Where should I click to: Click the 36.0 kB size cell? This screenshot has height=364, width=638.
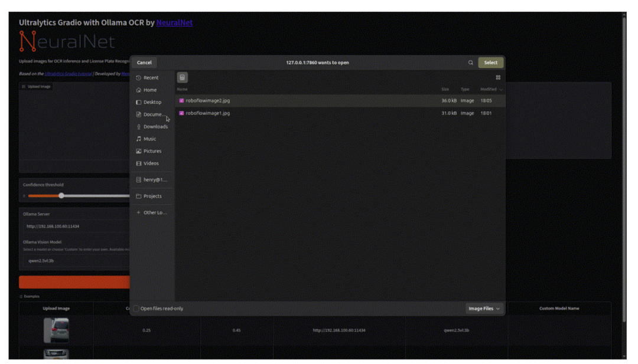449,100
